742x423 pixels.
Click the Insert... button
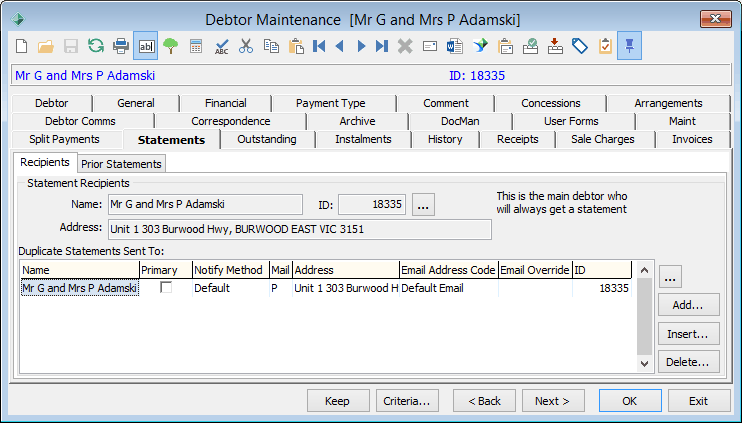coord(689,334)
